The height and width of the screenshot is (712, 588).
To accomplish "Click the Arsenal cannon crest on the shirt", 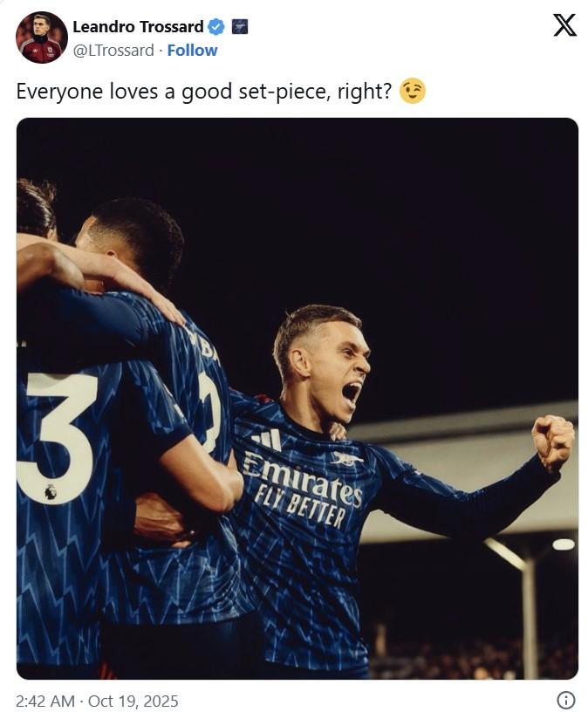I will 347,459.
